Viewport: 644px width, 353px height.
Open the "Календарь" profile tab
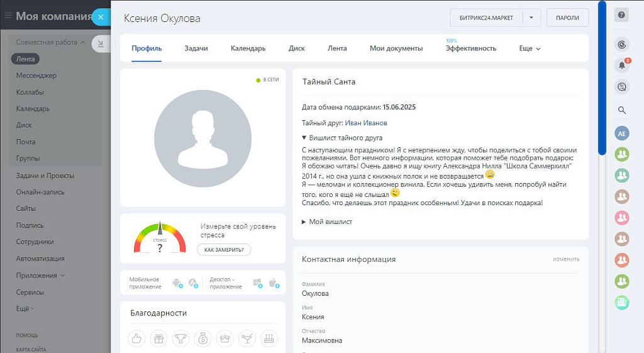(248, 48)
